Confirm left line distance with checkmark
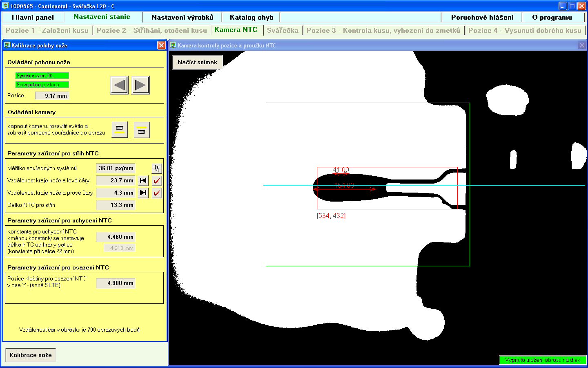This screenshot has width=588, height=368. 156,180
